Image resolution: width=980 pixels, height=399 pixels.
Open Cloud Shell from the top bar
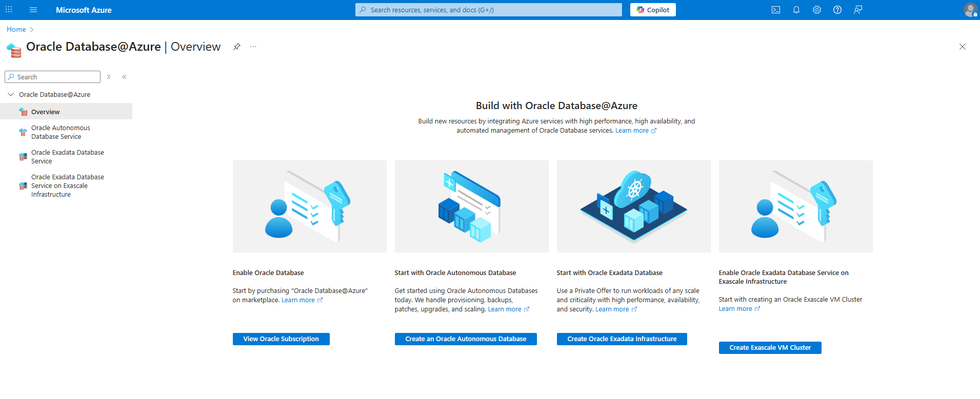776,10
